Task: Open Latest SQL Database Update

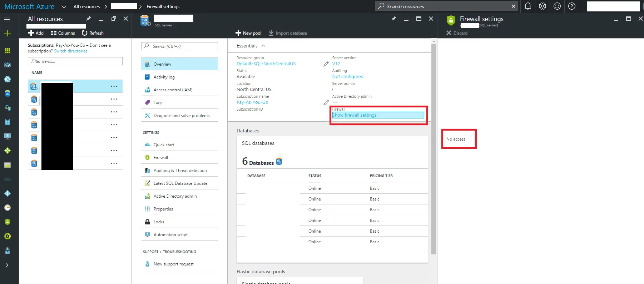Action: click(179, 183)
